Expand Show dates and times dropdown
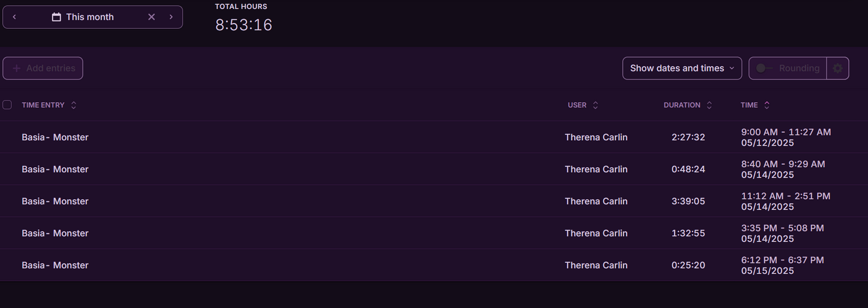Screen dimensions: 868x308 click(x=682, y=69)
